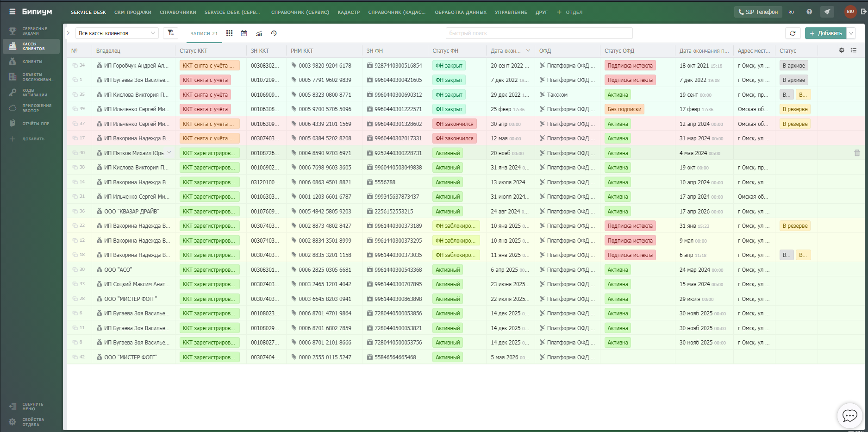Image resolution: width=868 pixels, height=432 pixels.
Task: Toggle the hamburger main menu
Action: point(12,12)
